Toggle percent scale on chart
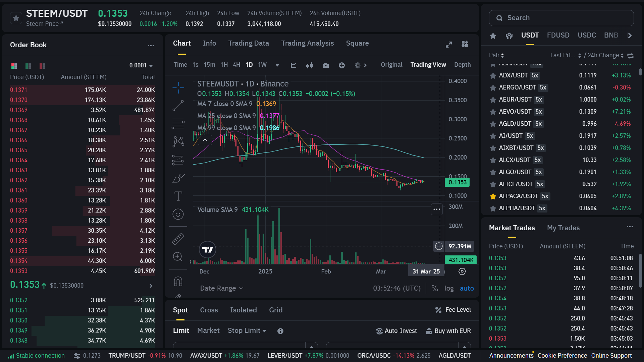Image resolution: width=644 pixels, height=362 pixels. (435, 288)
